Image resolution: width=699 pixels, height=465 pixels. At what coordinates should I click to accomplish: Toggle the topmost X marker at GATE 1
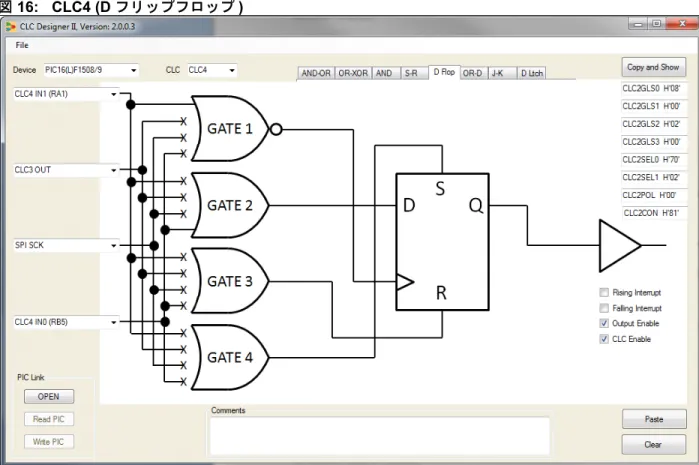tap(183, 121)
